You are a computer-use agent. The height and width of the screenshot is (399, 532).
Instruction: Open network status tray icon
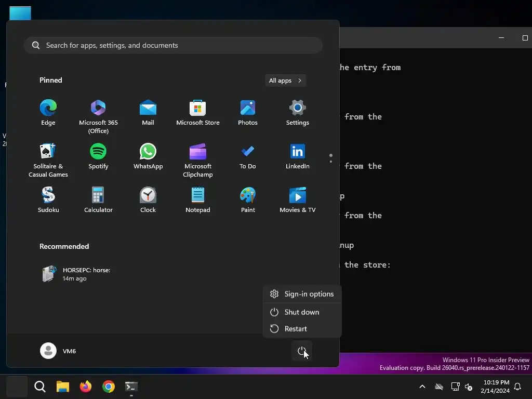455,387
